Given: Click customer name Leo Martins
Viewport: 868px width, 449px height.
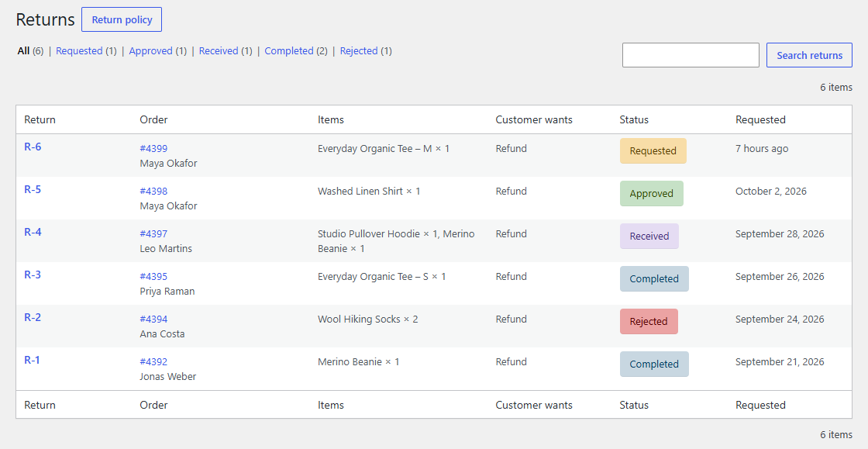Looking at the screenshot, I should [166, 249].
